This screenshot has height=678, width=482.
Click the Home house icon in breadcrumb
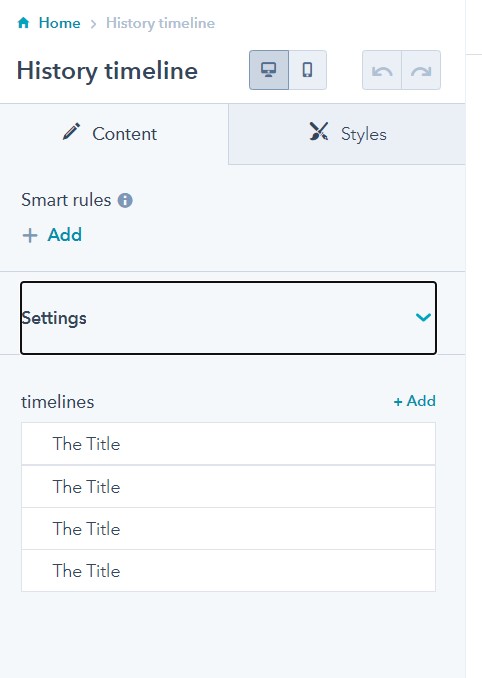(23, 22)
